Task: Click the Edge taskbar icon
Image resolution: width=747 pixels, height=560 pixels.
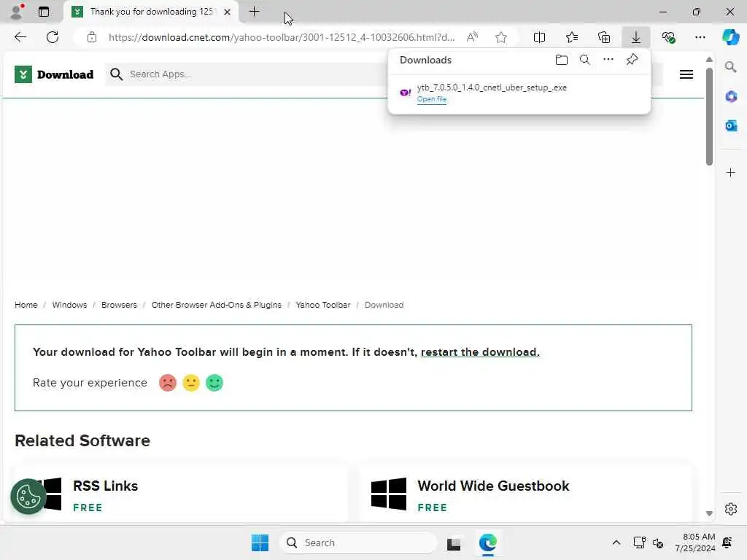Action: click(x=488, y=542)
